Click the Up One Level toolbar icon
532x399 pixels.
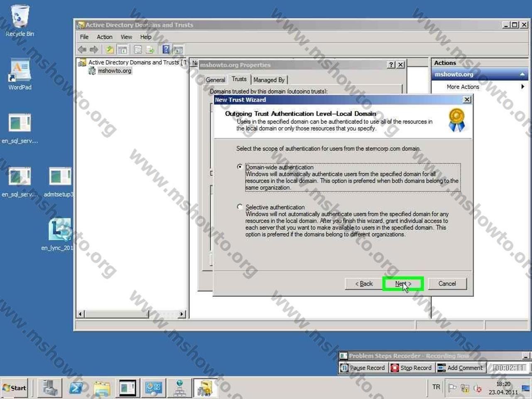tap(110, 50)
